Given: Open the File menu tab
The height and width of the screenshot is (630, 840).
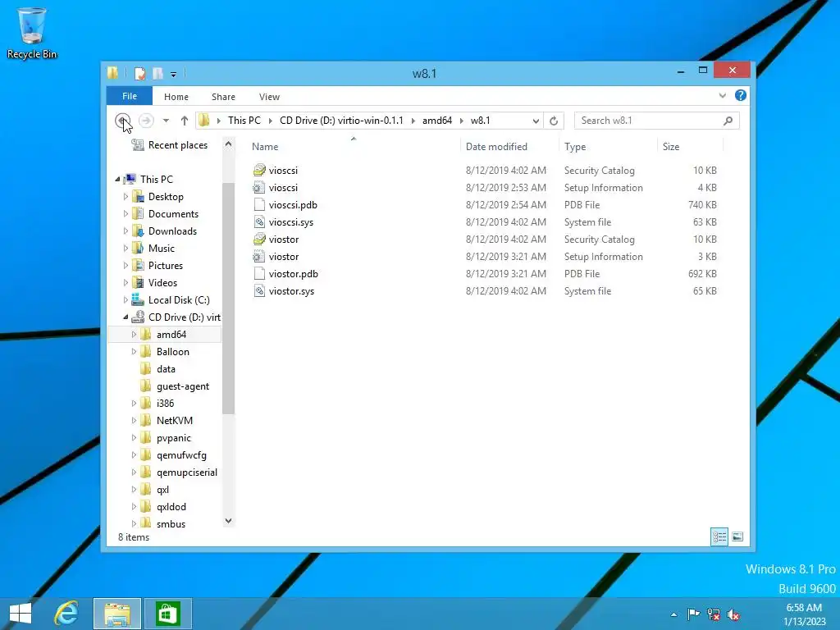Looking at the screenshot, I should tap(130, 96).
